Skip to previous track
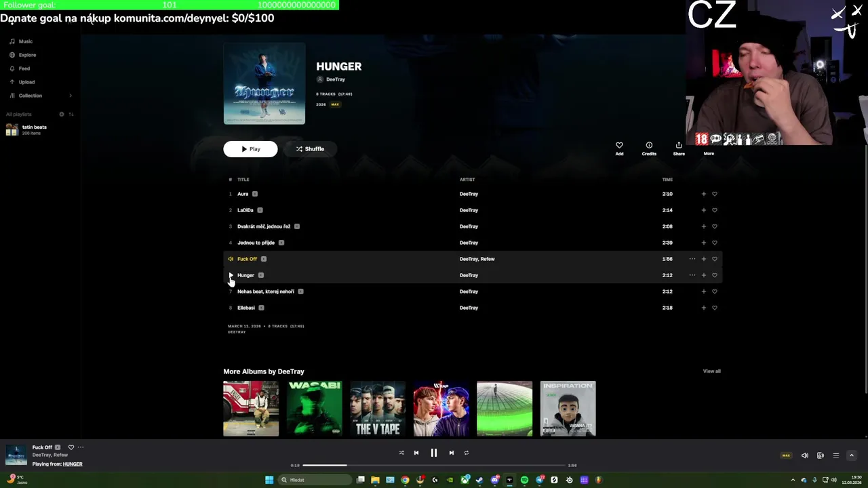This screenshot has height=488, width=868. pyautogui.click(x=416, y=453)
